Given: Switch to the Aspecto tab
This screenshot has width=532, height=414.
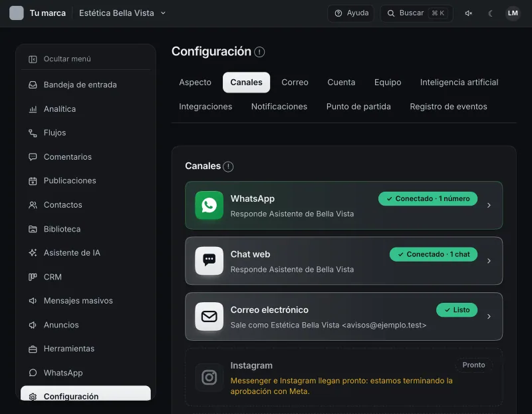Looking at the screenshot, I should pos(195,82).
